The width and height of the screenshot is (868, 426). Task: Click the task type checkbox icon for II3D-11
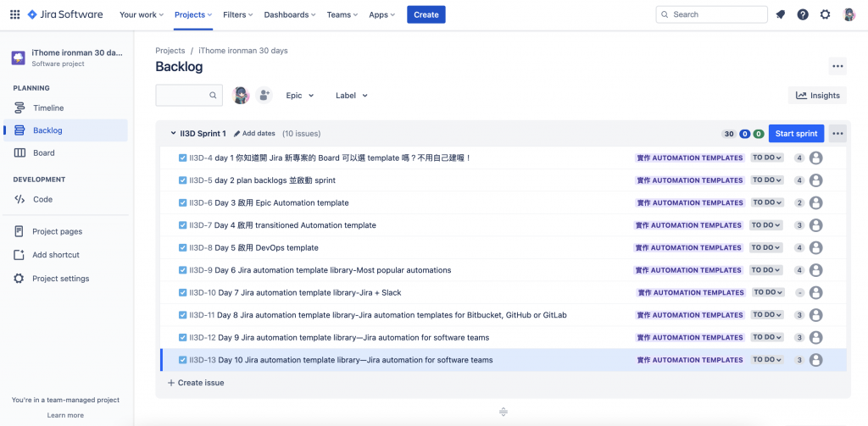[x=183, y=315]
